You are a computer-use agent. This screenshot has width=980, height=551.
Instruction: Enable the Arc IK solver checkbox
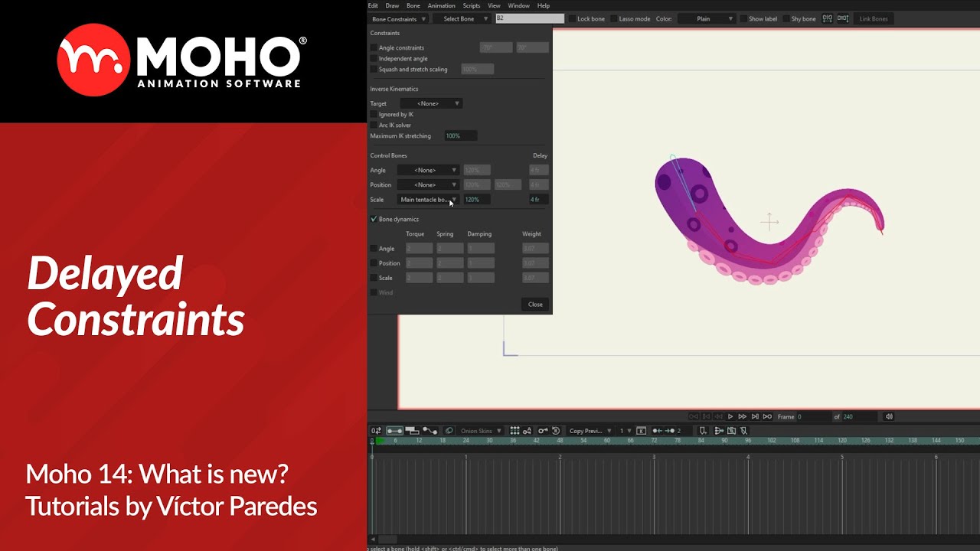374,125
